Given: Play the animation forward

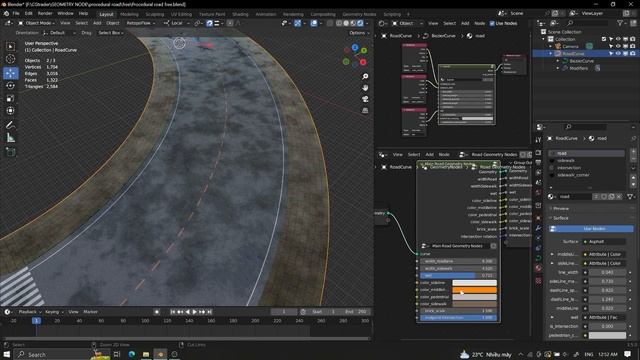Looking at the screenshot, I should coord(195,312).
